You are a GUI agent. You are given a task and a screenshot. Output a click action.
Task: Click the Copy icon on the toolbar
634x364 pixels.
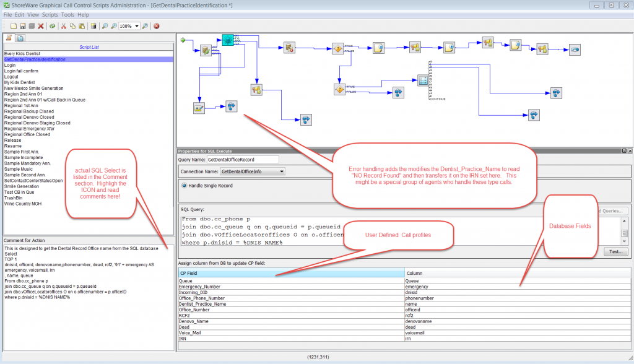coord(72,26)
